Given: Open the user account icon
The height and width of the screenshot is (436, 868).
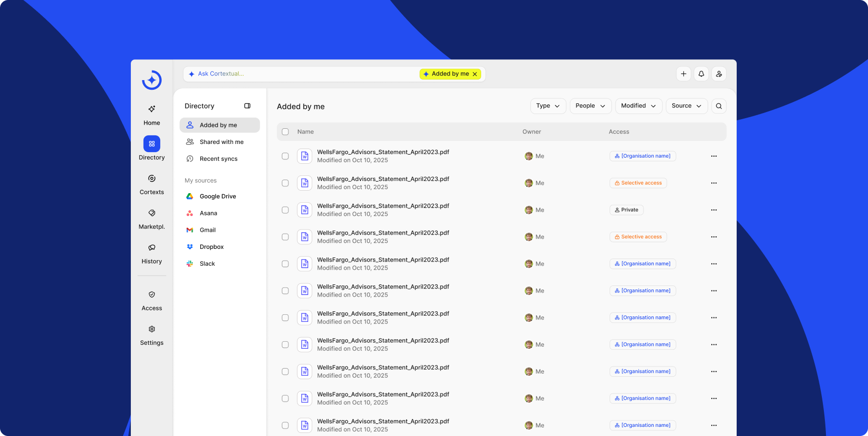Looking at the screenshot, I should [x=719, y=74].
